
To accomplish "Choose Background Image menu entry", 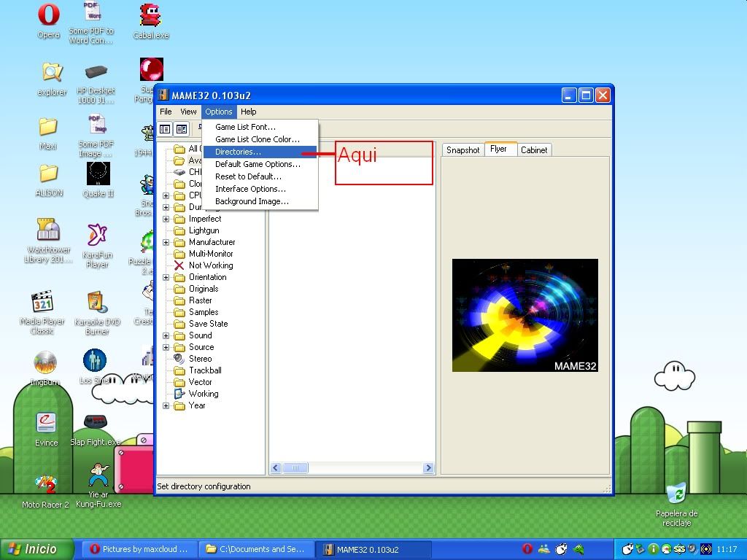I will click(260, 201).
